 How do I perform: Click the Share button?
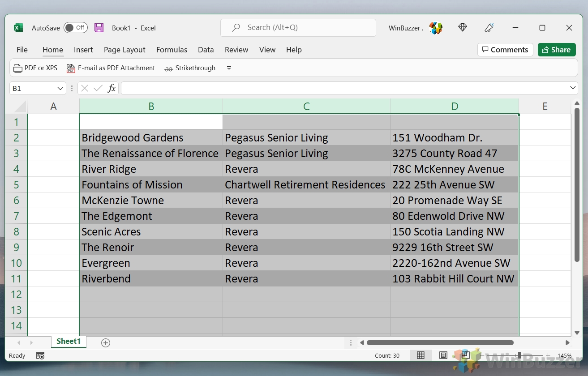click(x=557, y=50)
